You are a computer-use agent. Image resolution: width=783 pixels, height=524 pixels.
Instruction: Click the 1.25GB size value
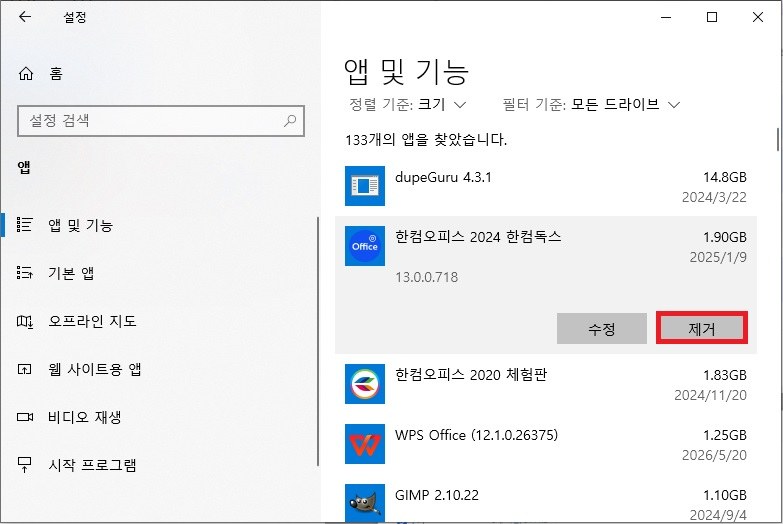[x=725, y=435]
